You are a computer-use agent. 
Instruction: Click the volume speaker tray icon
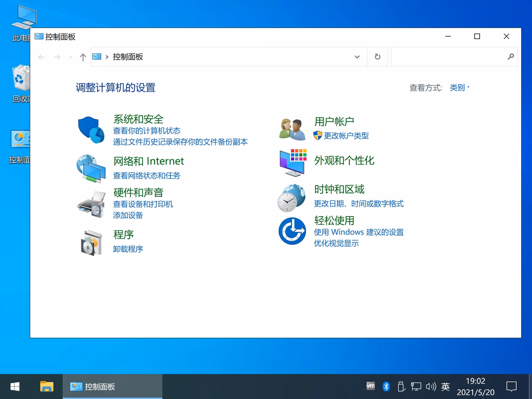pos(431,387)
